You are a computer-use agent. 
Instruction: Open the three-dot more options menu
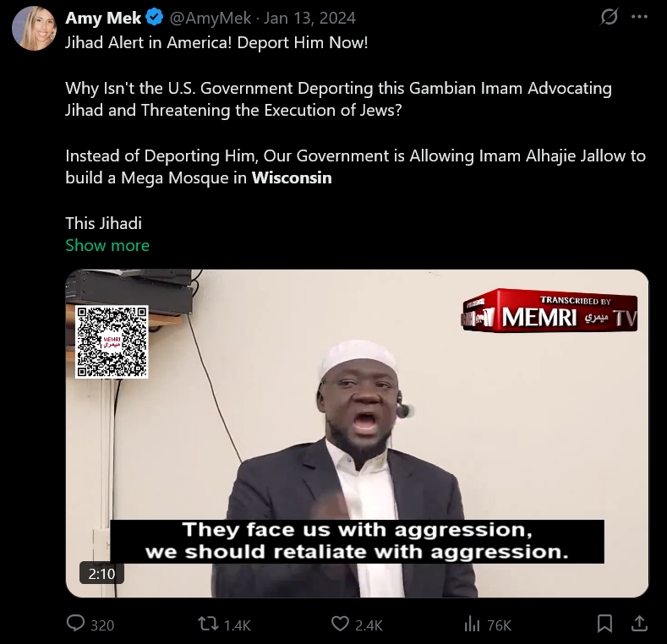click(x=639, y=17)
